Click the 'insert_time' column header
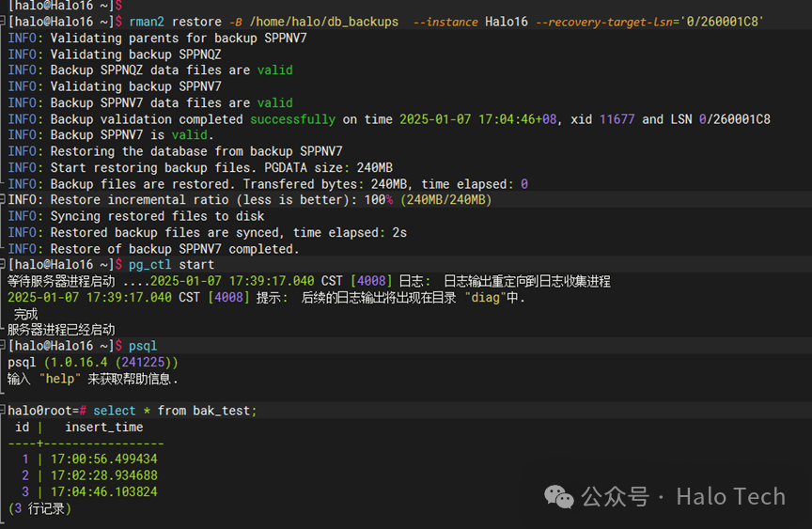 pos(104,427)
